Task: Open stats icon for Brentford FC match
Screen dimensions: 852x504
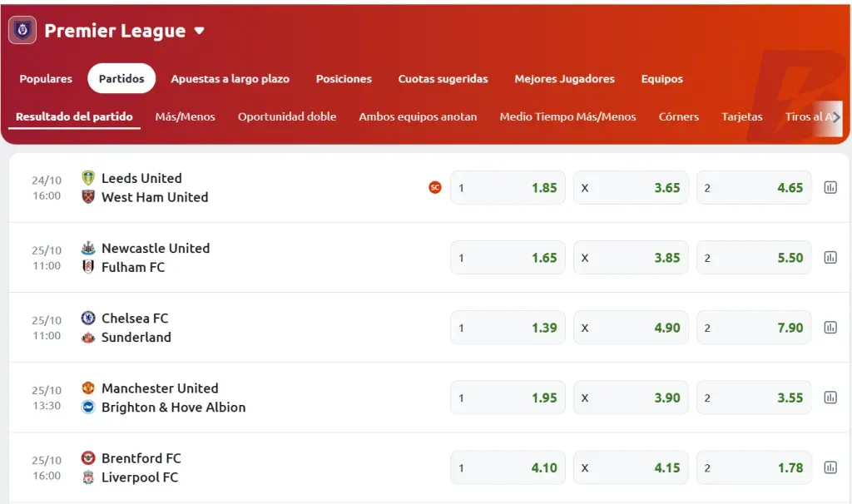Action: [830, 467]
